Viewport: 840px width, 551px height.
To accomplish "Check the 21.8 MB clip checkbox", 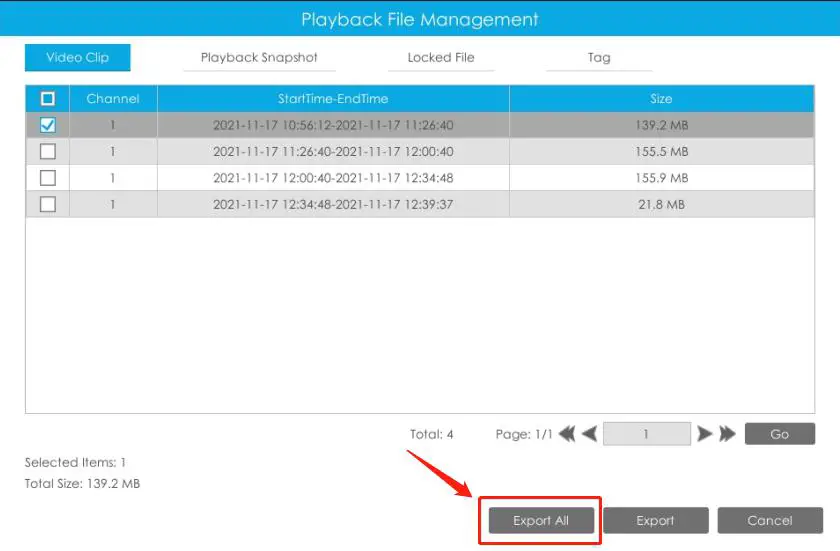I will 48,204.
